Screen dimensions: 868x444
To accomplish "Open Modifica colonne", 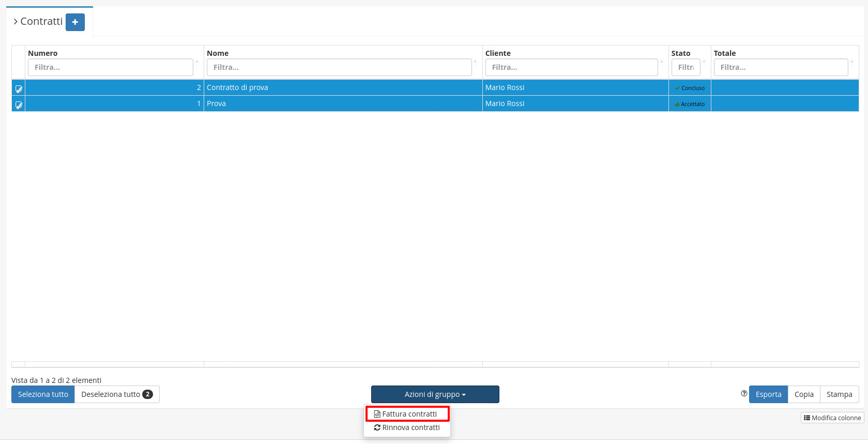I will coord(832,418).
